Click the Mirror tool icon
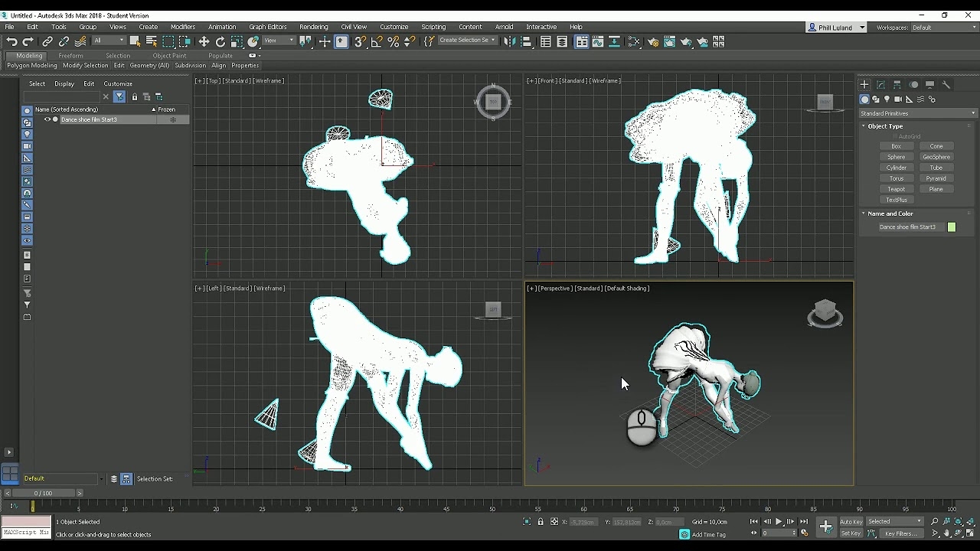980x551 pixels. pyautogui.click(x=509, y=42)
